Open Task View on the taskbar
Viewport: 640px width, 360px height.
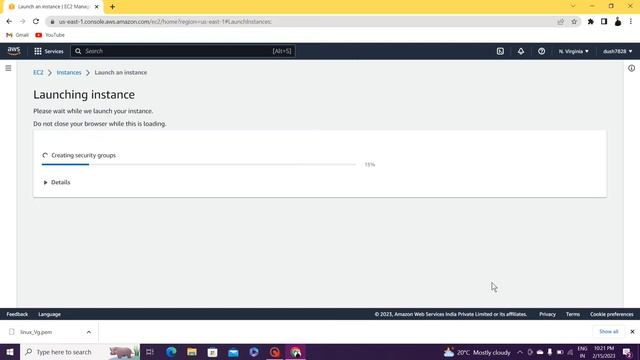click(150, 352)
